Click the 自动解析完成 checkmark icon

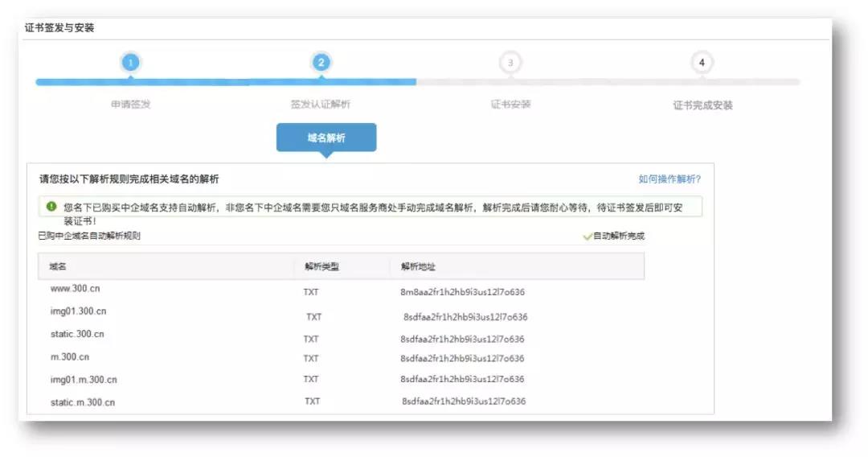588,237
